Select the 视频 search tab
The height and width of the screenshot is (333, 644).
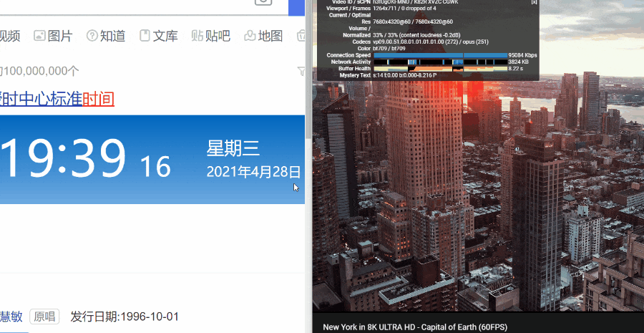click(10, 36)
